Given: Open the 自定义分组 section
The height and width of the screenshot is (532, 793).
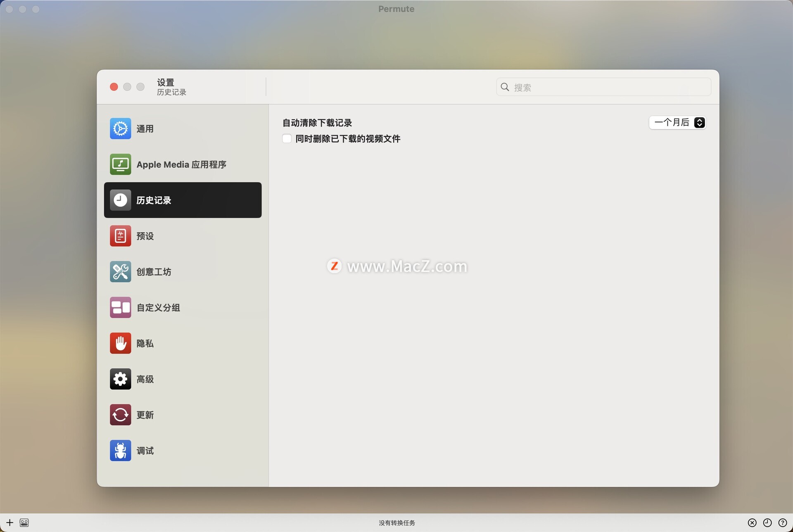Looking at the screenshot, I should (183, 307).
